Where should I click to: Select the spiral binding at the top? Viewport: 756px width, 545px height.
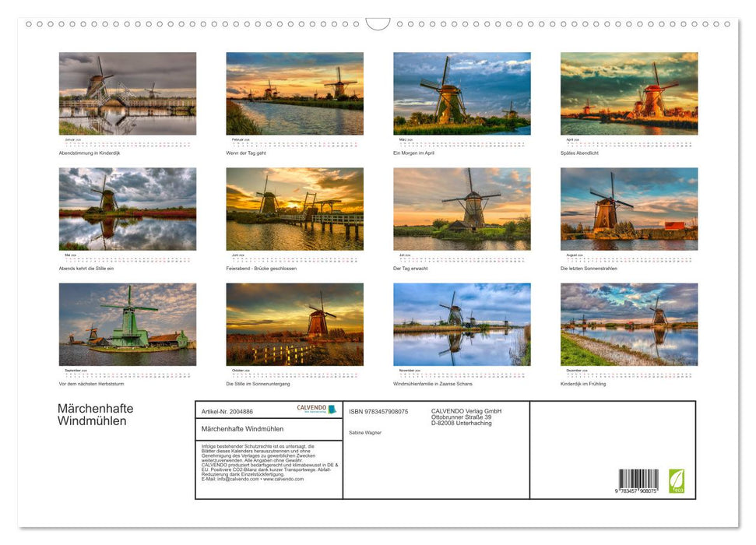pyautogui.click(x=234, y=24)
